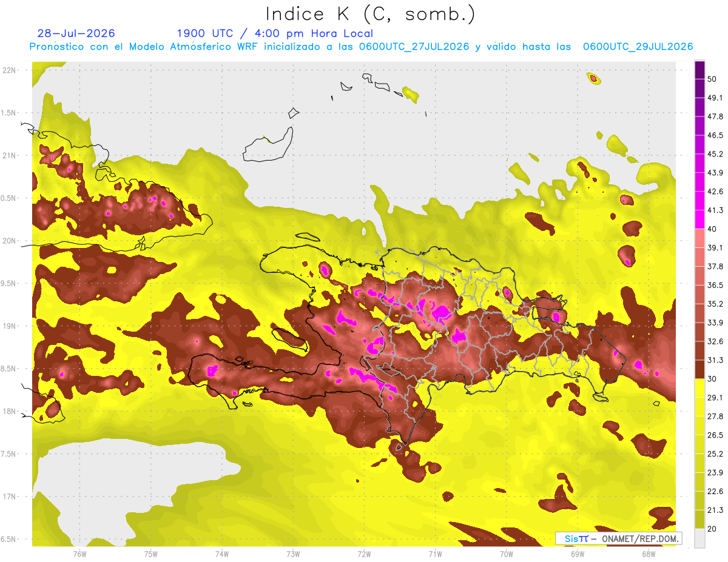Image resolution: width=728 pixels, height=562 pixels.
Task: Click the '21N' latitude axis label
Action: click(10, 155)
